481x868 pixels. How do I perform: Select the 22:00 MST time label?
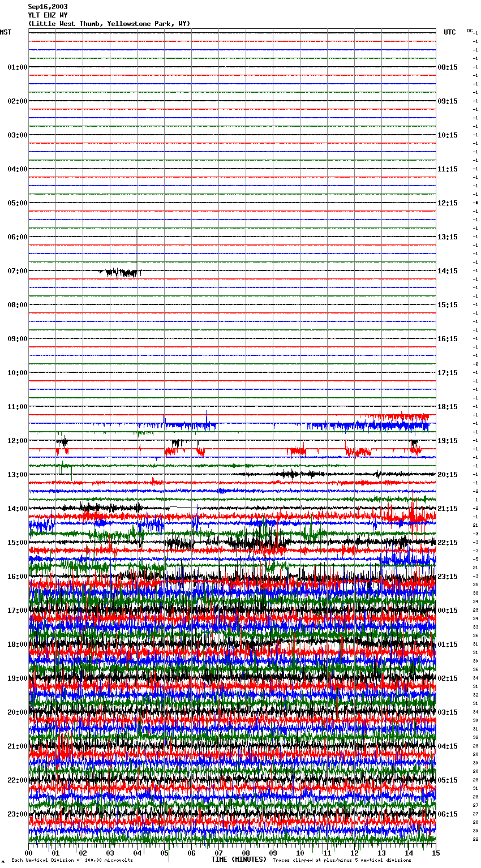pyautogui.click(x=18, y=780)
